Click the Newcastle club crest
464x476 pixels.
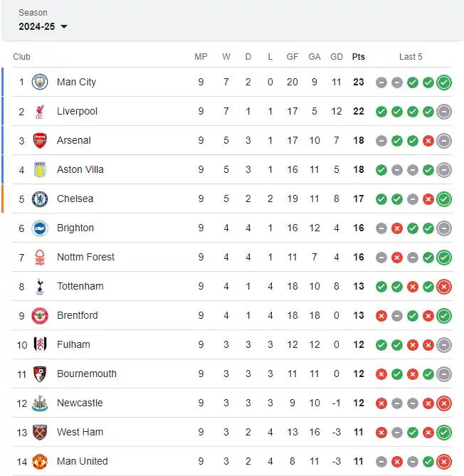tap(40, 403)
